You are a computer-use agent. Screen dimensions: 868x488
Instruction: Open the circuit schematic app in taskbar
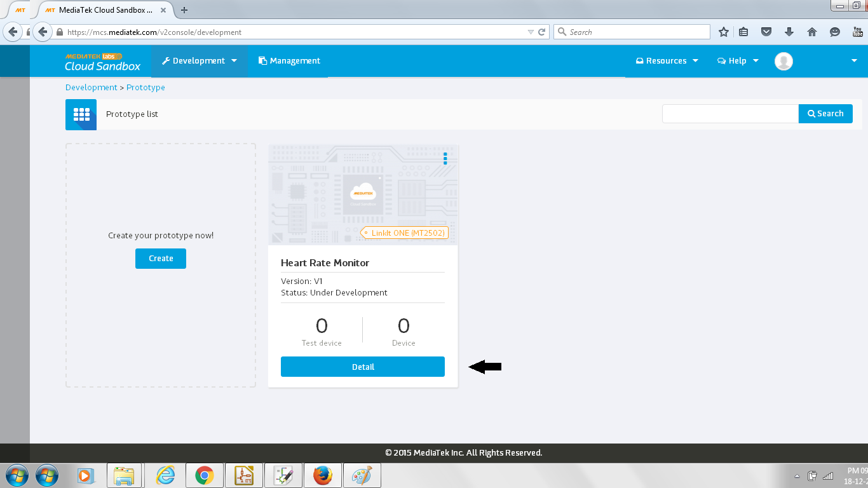[244, 475]
